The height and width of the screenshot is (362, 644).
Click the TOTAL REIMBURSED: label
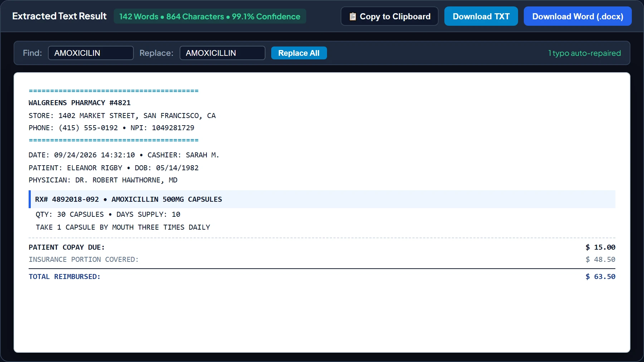pyautogui.click(x=64, y=277)
